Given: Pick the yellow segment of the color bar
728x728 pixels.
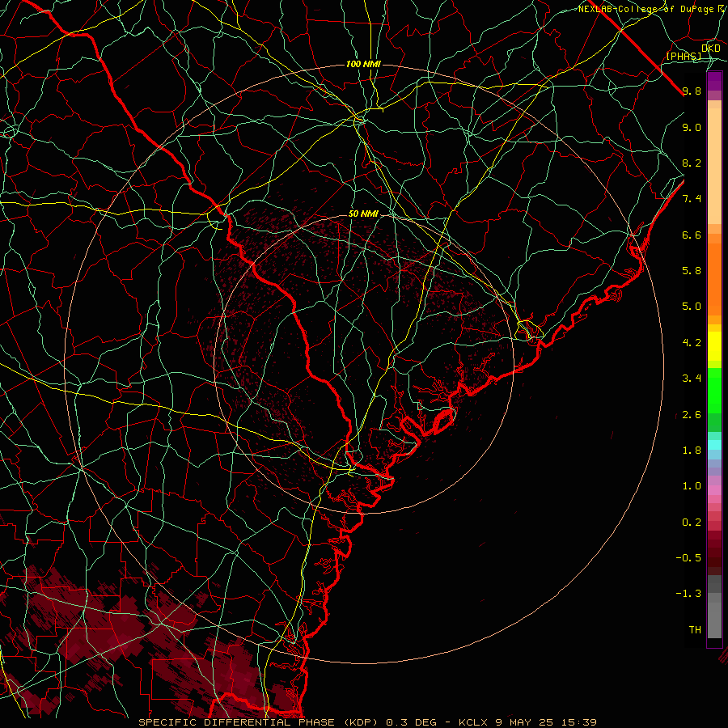Looking at the screenshot, I should tap(714, 346).
